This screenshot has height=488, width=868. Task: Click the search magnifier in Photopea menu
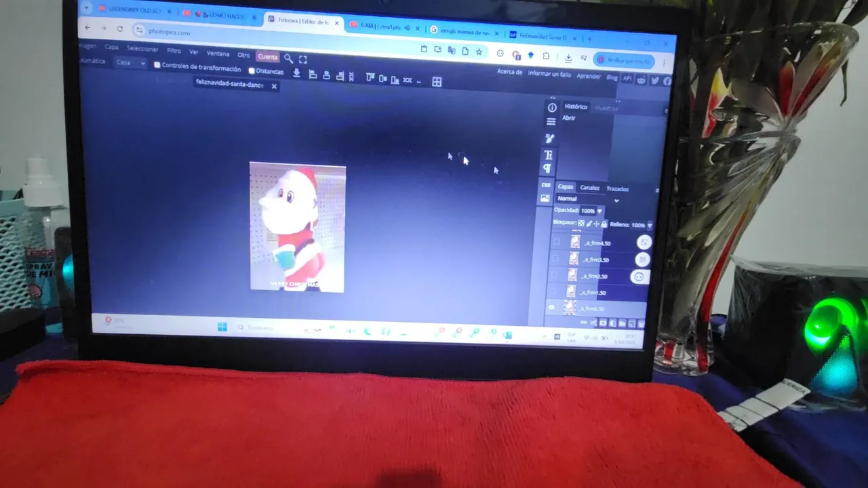point(288,58)
